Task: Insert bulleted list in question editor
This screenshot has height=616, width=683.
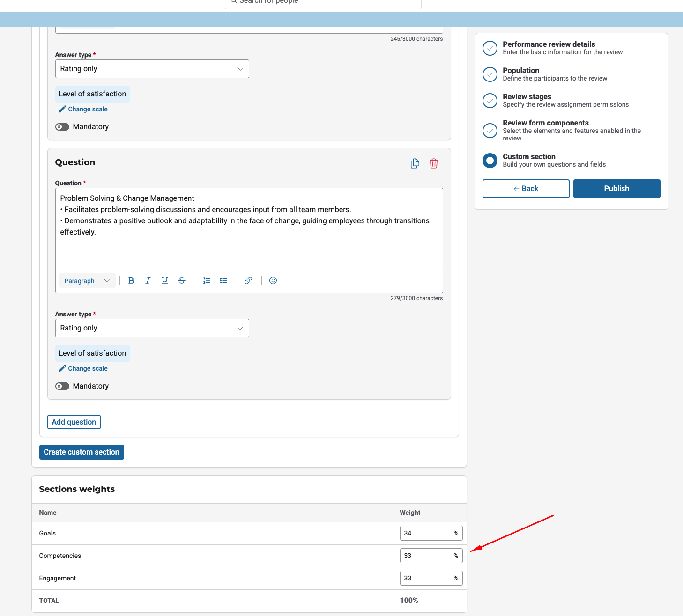Action: pos(223,280)
